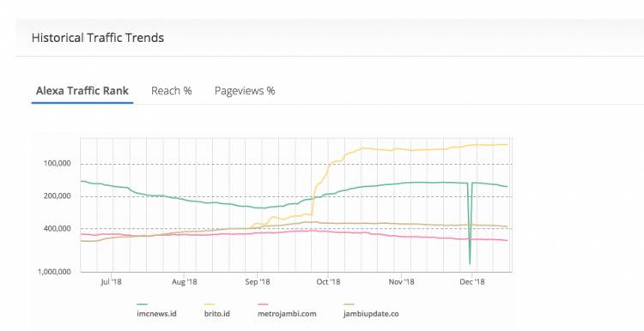
Task: Click the Nov '18 axis label
Action: point(401,282)
